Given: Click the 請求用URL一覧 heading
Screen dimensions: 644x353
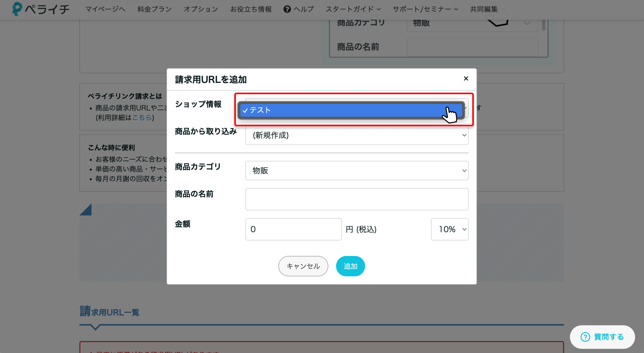Looking at the screenshot, I should coord(109,312).
